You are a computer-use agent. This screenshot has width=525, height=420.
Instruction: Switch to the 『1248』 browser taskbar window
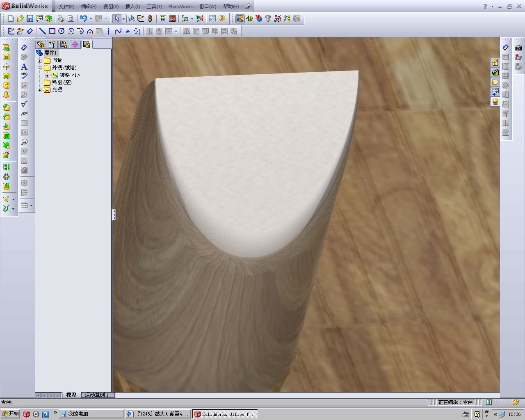[158, 414]
